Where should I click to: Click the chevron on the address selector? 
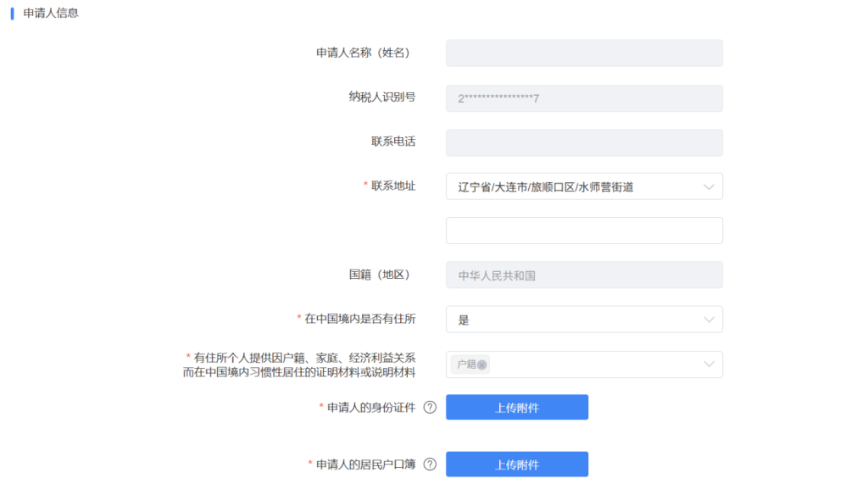[709, 186]
